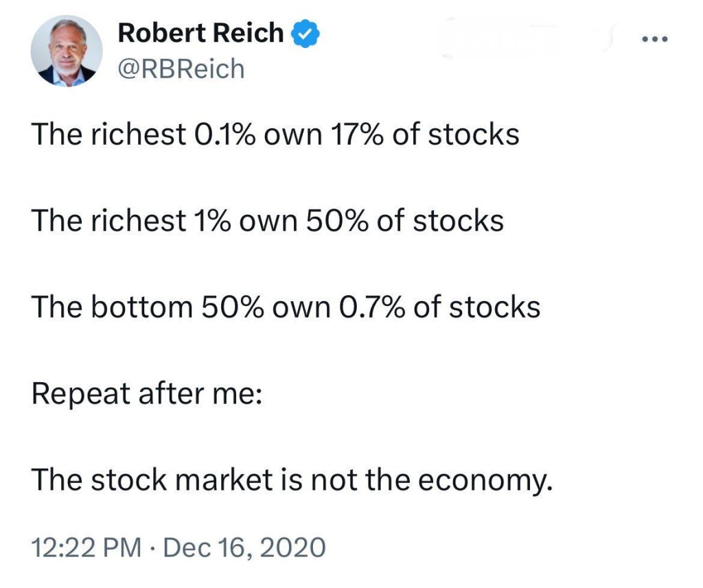Click the Robert Reich display name
The image size is (703, 588).
(200, 32)
